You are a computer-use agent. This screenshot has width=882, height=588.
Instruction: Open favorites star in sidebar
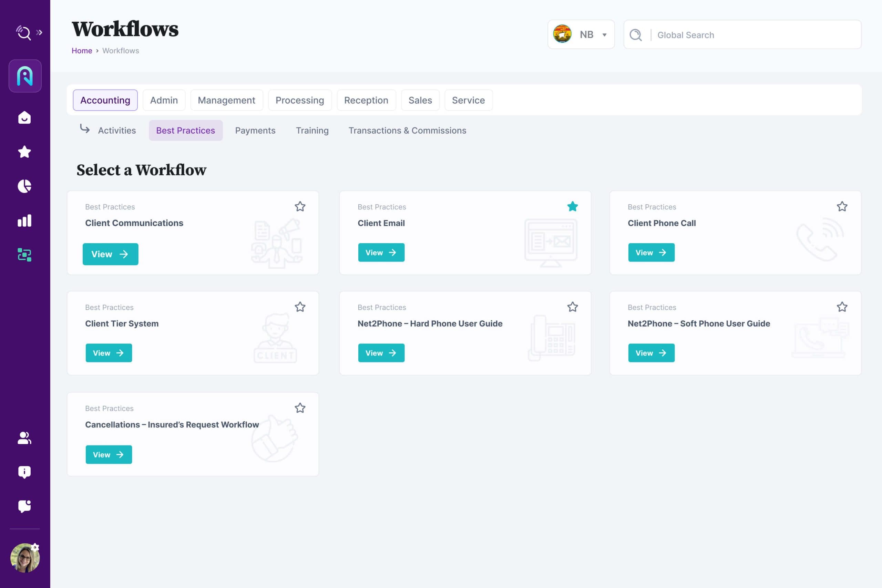click(24, 152)
